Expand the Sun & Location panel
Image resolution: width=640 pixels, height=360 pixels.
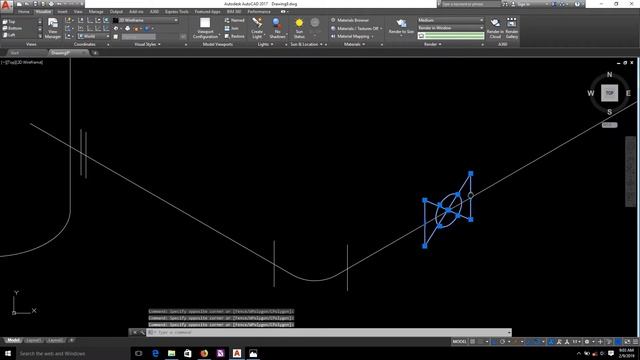tap(307, 44)
